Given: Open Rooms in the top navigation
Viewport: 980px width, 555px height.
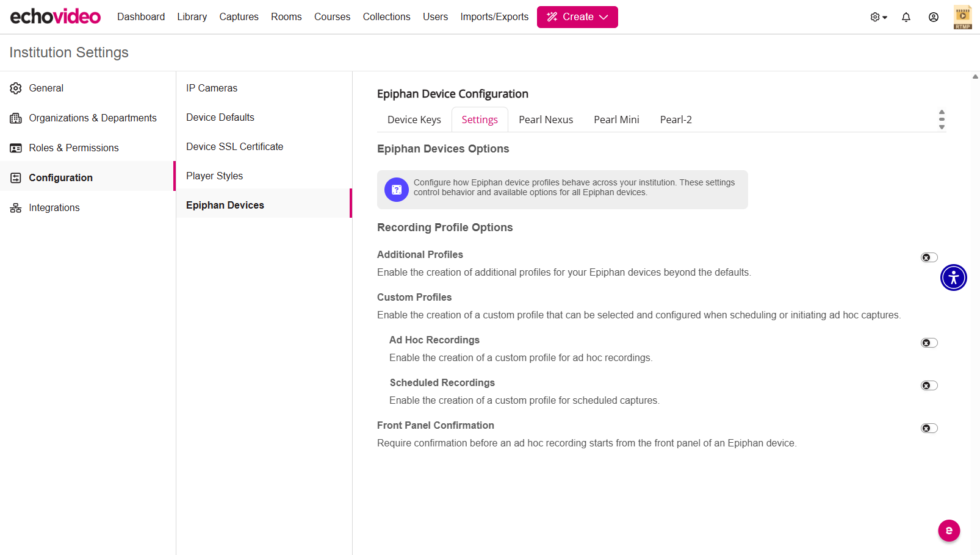Looking at the screenshot, I should [286, 16].
